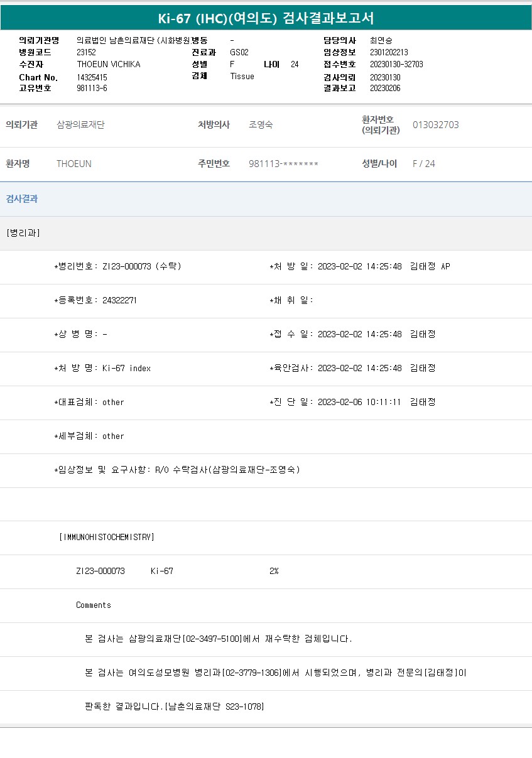The image size is (532, 758).
Task: Click the [병리과] section heading
Action: (x=23, y=233)
